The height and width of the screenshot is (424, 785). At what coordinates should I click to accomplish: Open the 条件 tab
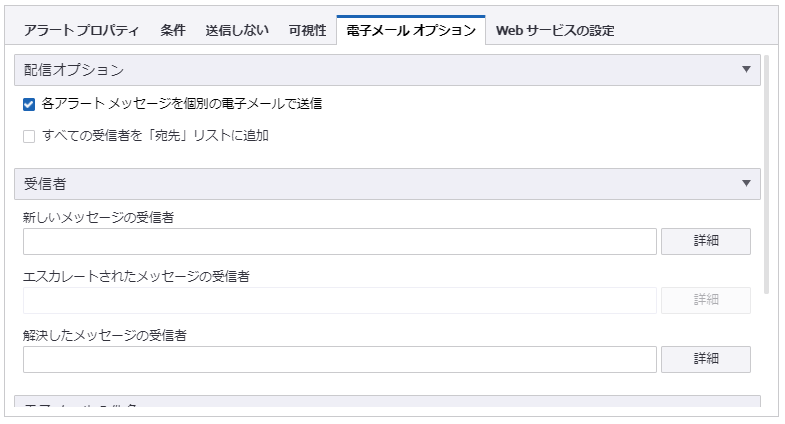pos(173,30)
